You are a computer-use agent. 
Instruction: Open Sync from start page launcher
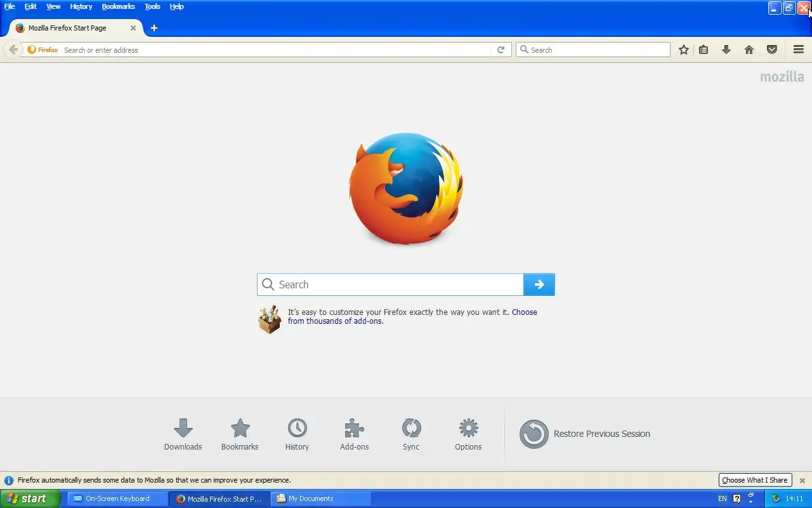411,435
